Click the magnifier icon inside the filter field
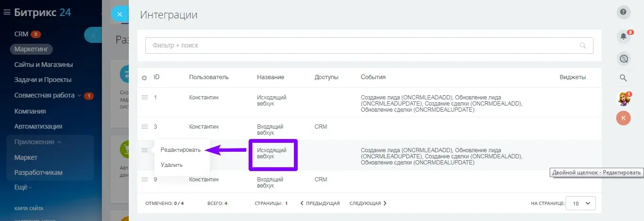Screen dimensions: 644x221 coord(583,46)
